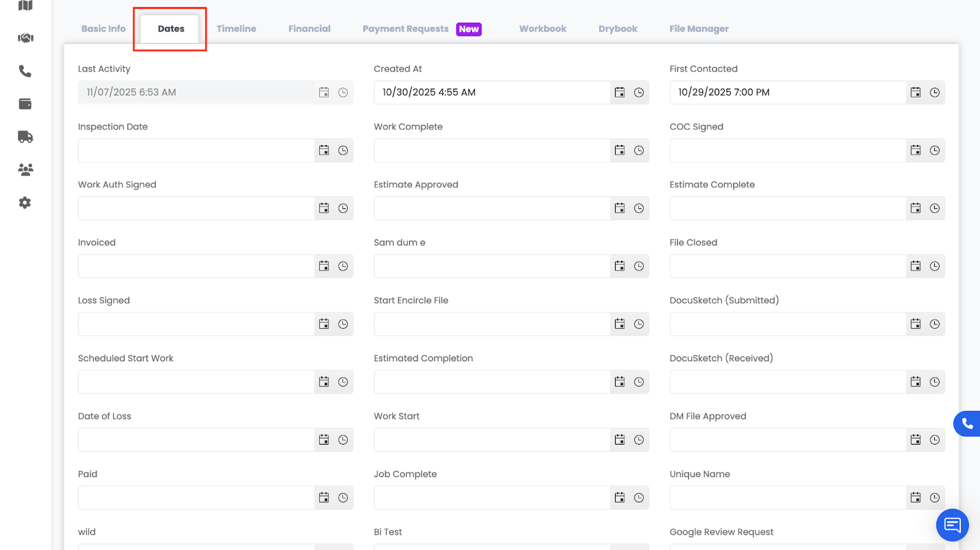Click the Estimate Approved date field
The width and height of the screenshot is (980, 550).
pos(492,208)
